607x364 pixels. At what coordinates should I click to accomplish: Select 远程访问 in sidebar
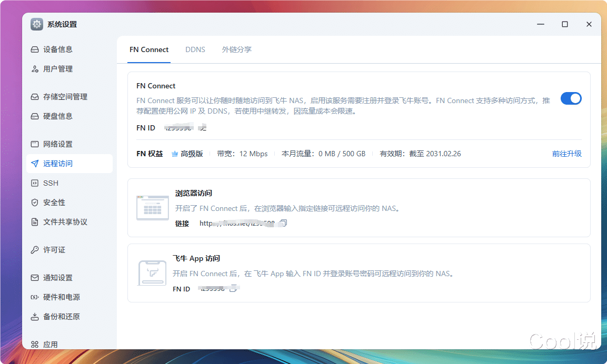click(69, 164)
